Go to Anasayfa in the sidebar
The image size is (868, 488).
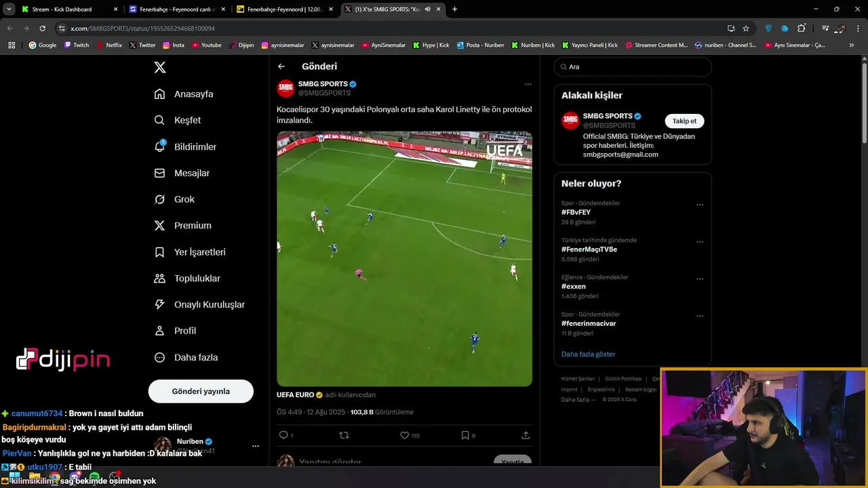click(184, 94)
